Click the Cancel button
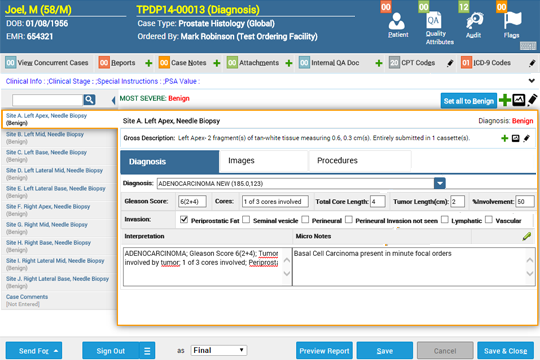This screenshot has height=360, width=540. 445,351
